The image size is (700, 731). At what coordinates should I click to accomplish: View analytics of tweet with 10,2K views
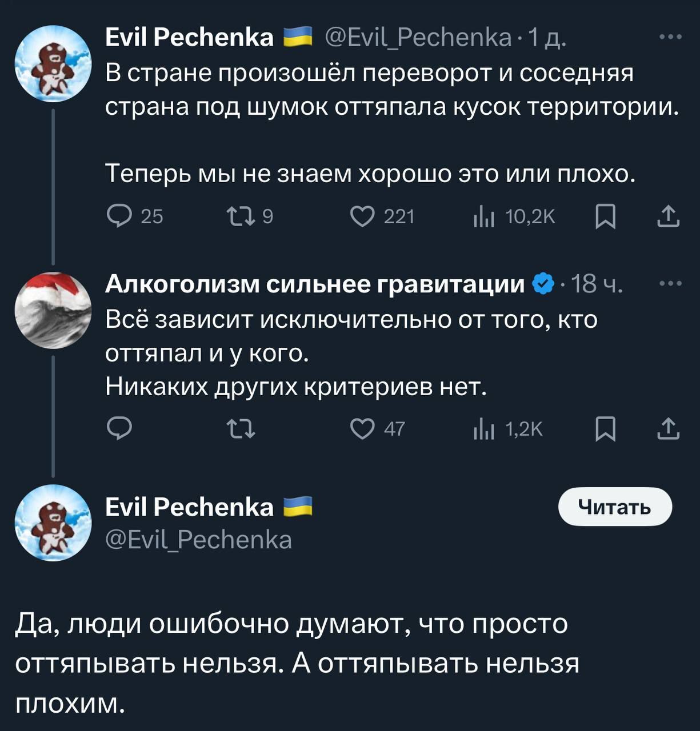coord(483,216)
